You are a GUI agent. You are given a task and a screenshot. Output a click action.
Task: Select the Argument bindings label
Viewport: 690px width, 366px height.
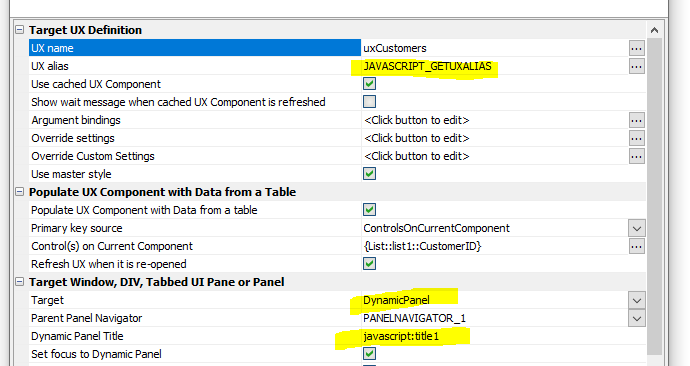(76, 120)
